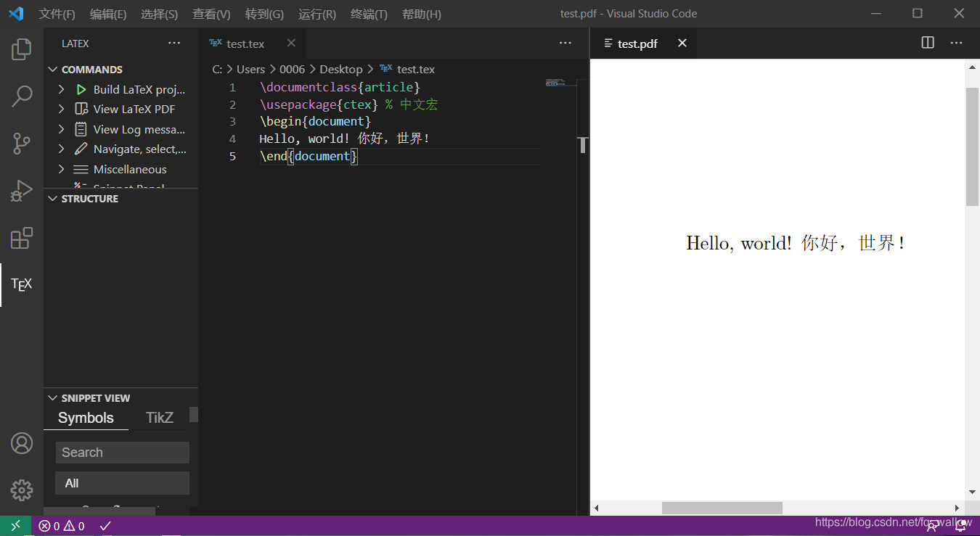Show errors and warnings count
This screenshot has width=980, height=536.
(x=62, y=527)
